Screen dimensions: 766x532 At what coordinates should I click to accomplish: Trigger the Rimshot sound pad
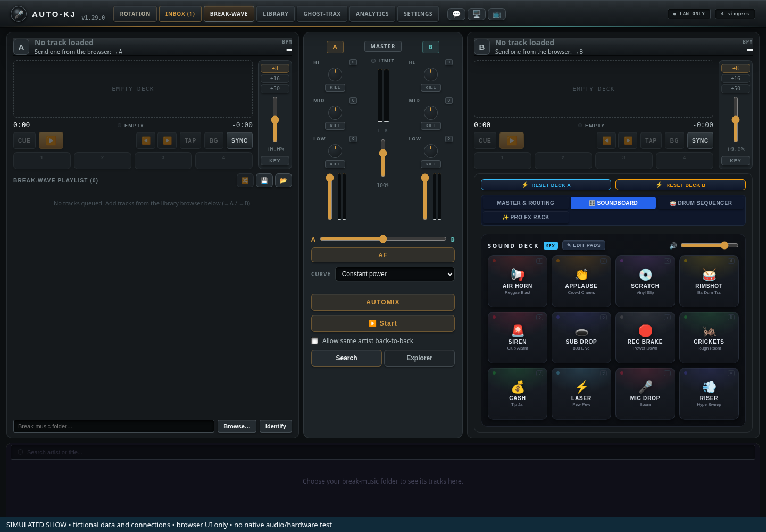click(709, 281)
